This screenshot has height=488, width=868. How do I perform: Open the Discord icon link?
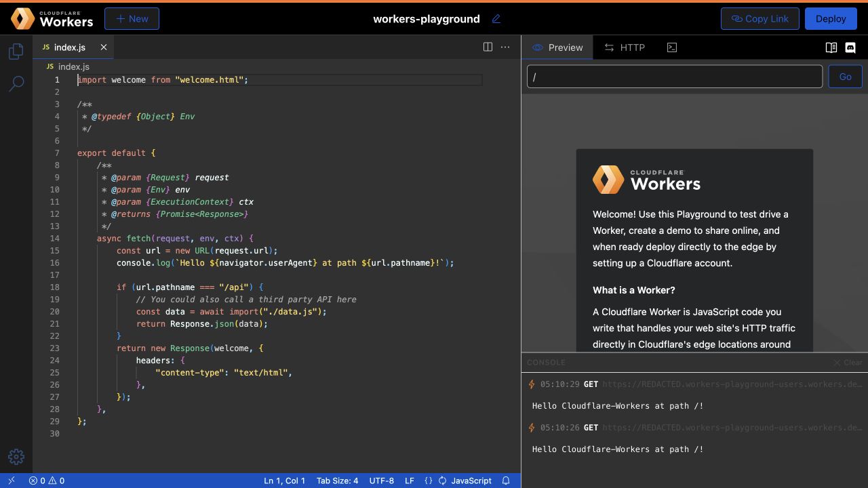850,47
